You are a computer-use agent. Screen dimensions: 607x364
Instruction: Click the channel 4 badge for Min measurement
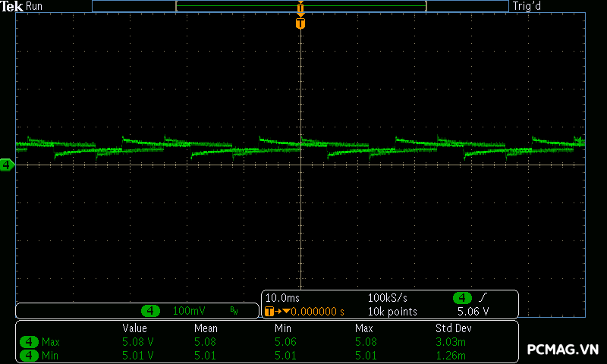tap(30, 355)
